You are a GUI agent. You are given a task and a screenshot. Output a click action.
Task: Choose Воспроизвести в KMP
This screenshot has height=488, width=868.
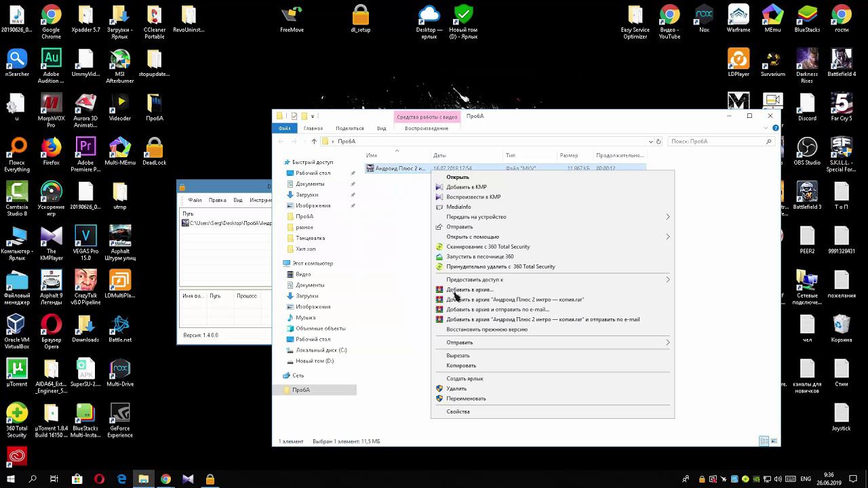click(473, 197)
